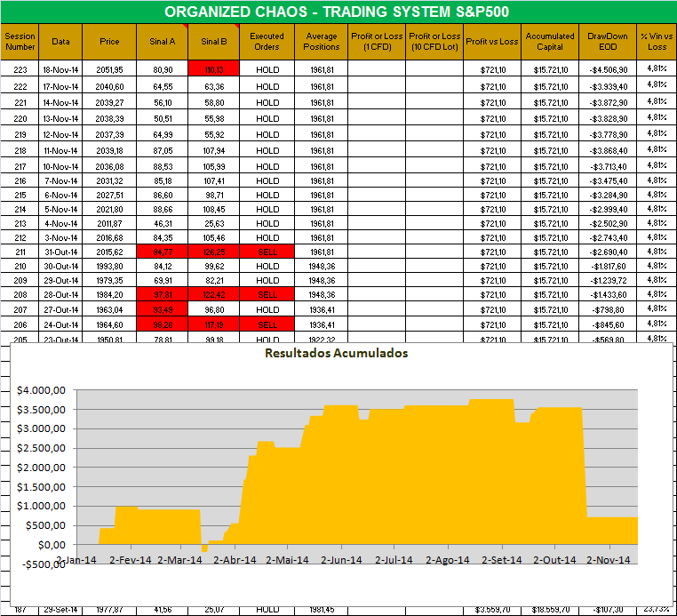Click date cell 7-Nov-14
Screen dimensions: 677x616
pyautogui.click(x=60, y=181)
